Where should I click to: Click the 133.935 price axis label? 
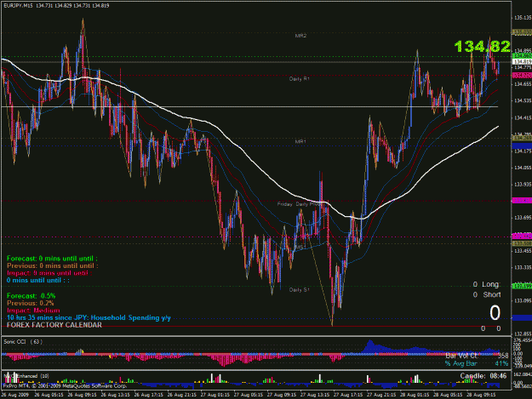523,184
